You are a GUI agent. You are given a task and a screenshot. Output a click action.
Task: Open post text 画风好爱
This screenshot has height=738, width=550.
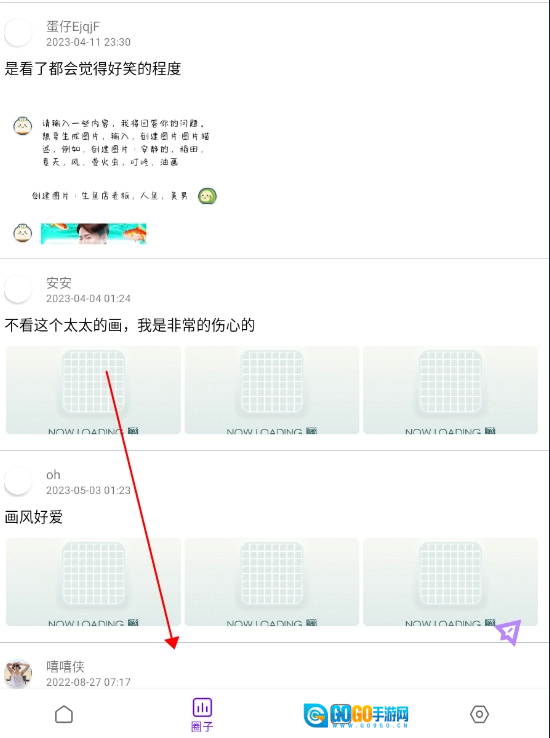[33, 517]
